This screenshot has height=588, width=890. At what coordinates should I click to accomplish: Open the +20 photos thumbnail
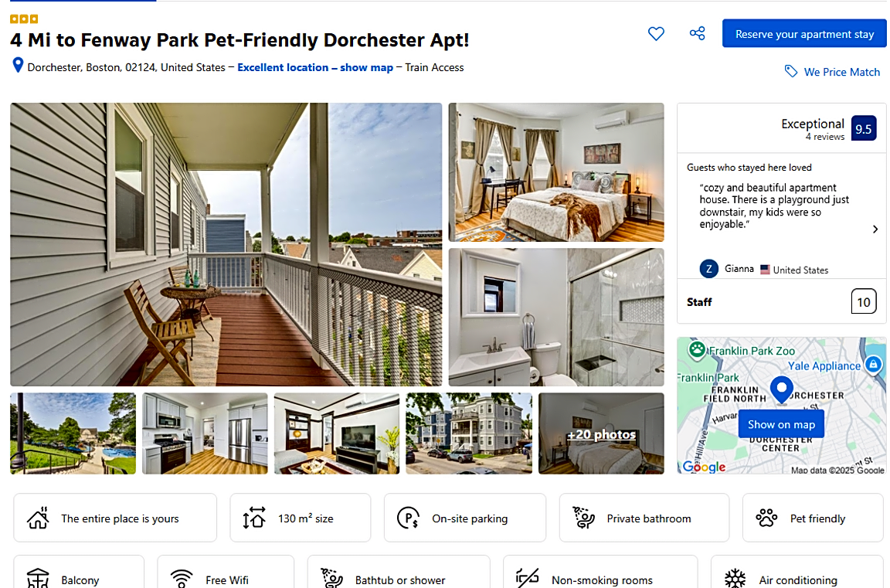click(601, 433)
